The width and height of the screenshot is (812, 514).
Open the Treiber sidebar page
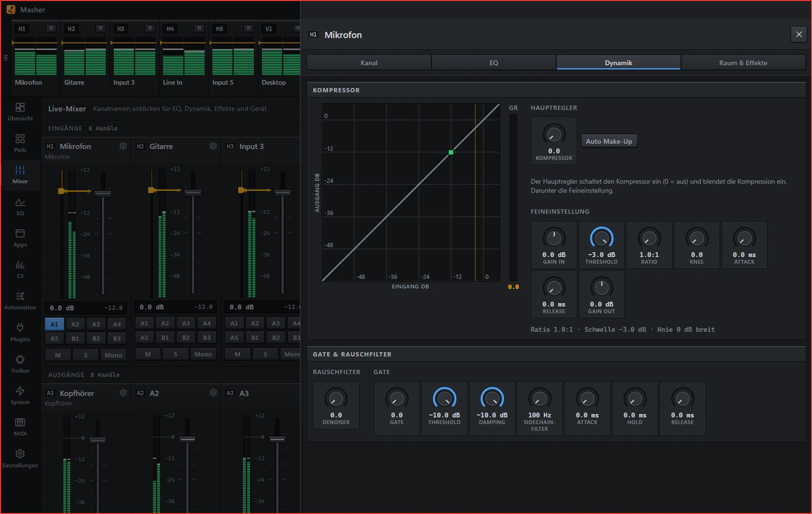point(20,364)
